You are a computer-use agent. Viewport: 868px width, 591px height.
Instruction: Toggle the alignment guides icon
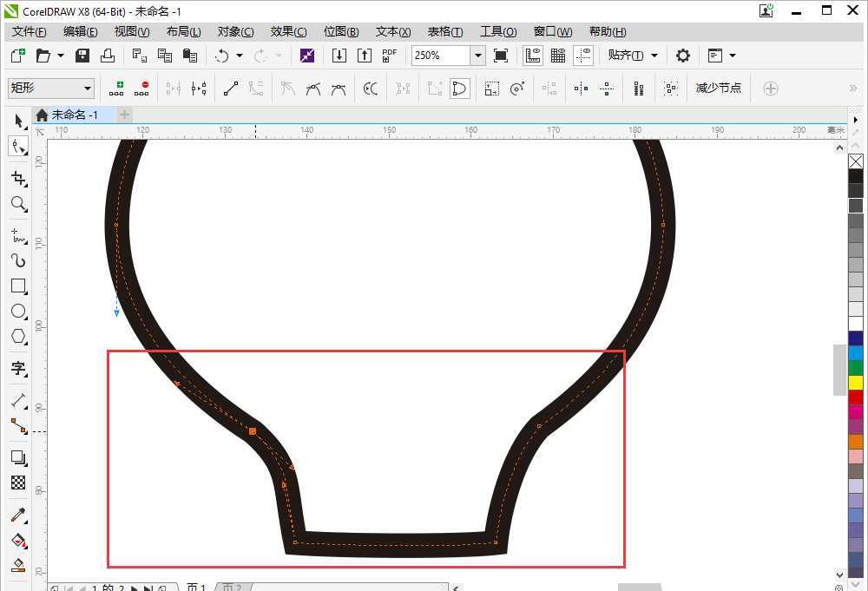click(x=583, y=55)
